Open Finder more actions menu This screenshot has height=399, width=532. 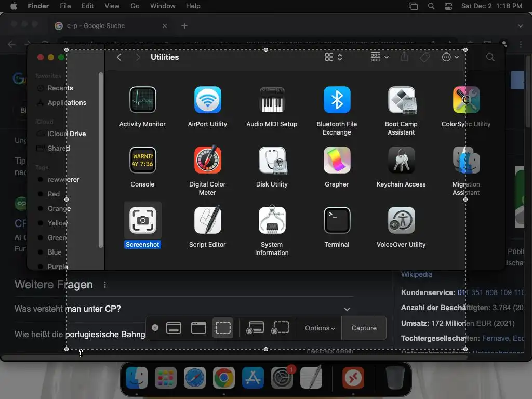pos(450,57)
